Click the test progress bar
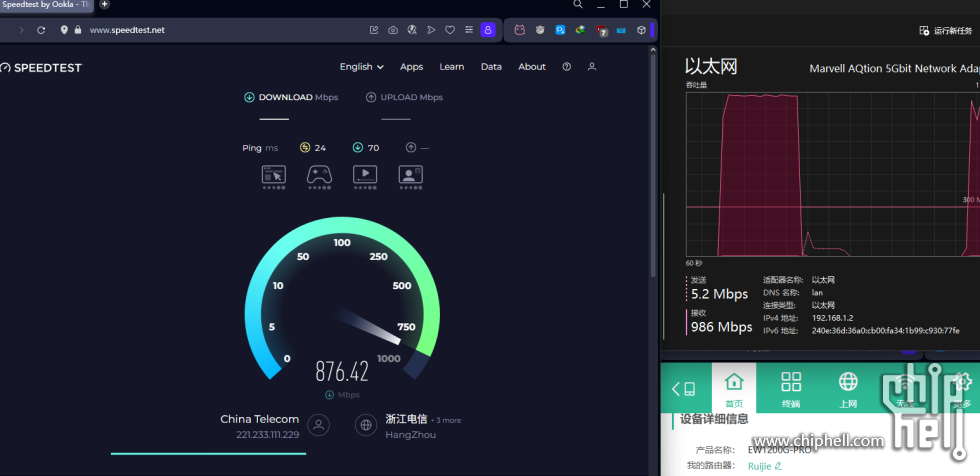Image resolution: width=980 pixels, height=476 pixels. coord(208,454)
